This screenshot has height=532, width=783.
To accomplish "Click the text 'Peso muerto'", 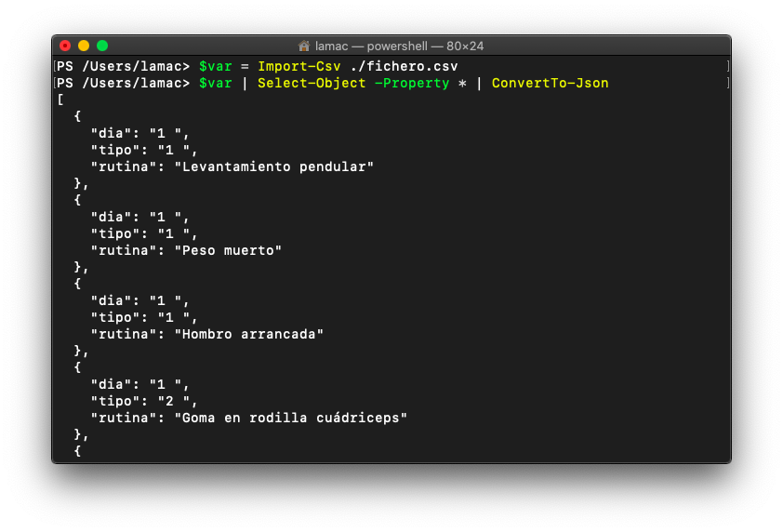I will click(228, 250).
